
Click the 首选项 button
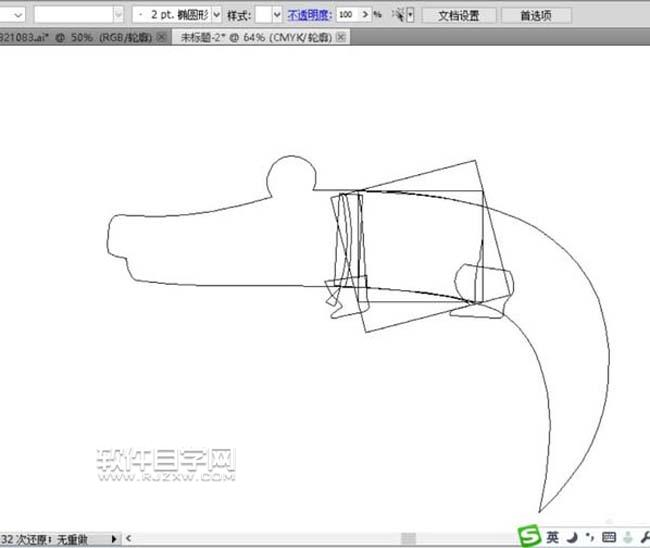pyautogui.click(x=539, y=16)
